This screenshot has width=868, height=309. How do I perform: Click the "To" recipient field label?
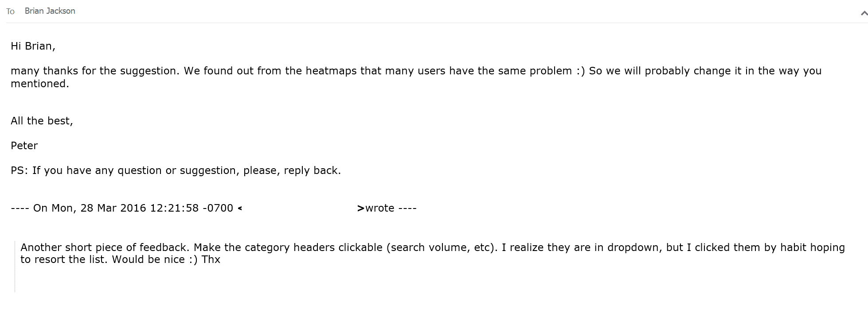coord(10,12)
